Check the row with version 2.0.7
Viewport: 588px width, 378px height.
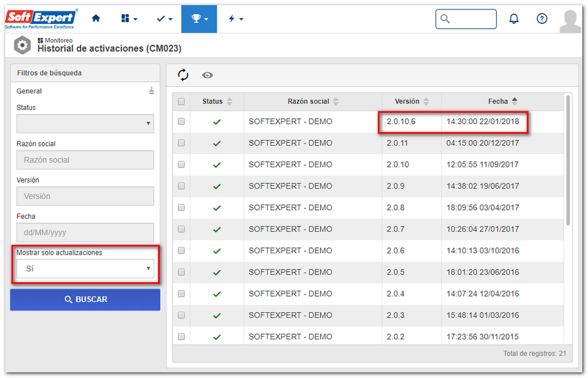[181, 229]
